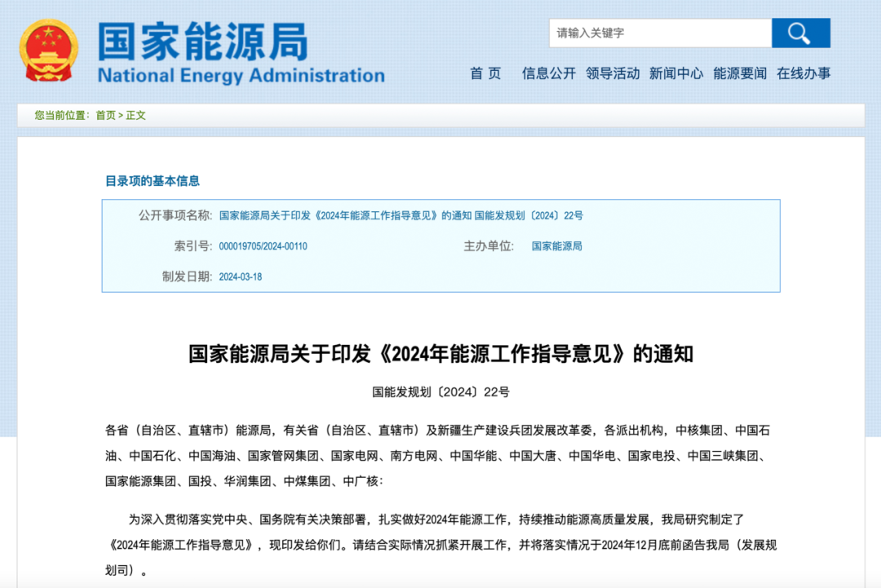Click the 公开事项名称 value text

click(x=401, y=215)
